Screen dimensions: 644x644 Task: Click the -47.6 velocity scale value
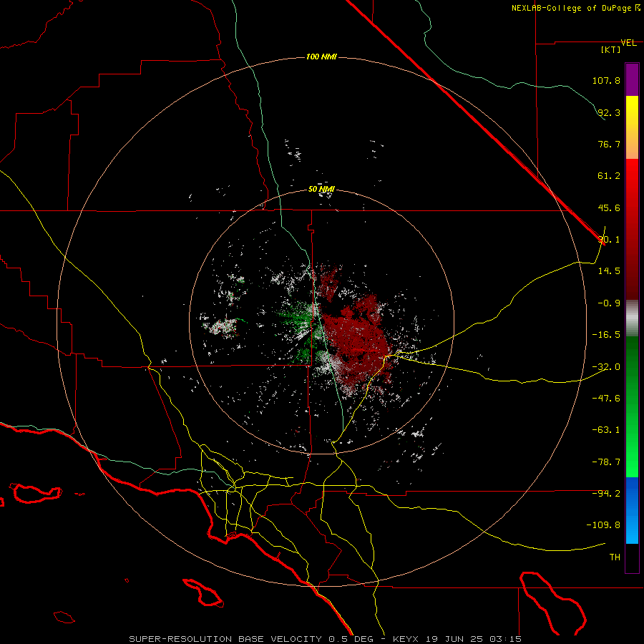(x=606, y=399)
